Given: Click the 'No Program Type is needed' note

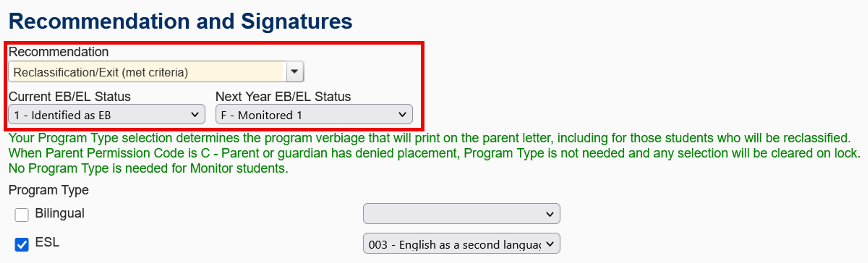Looking at the screenshot, I should [148, 168].
